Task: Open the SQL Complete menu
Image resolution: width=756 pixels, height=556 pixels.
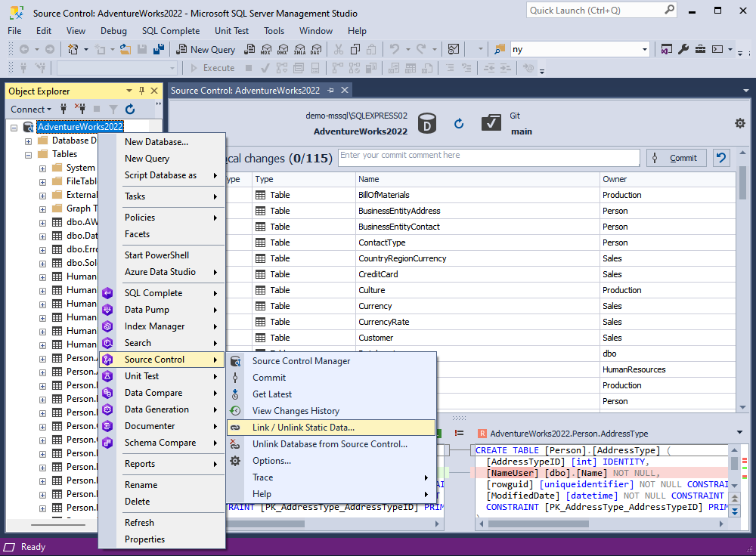Action: point(171,31)
